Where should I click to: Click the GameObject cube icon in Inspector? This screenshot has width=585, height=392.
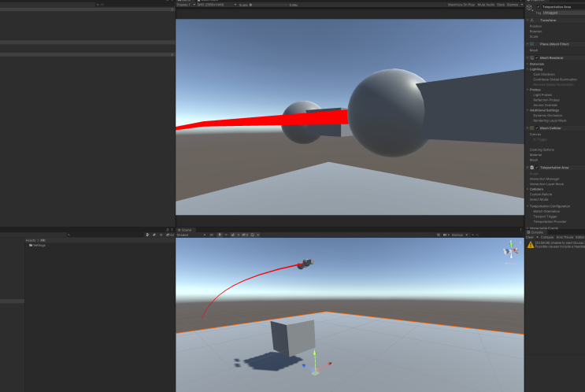point(529,8)
